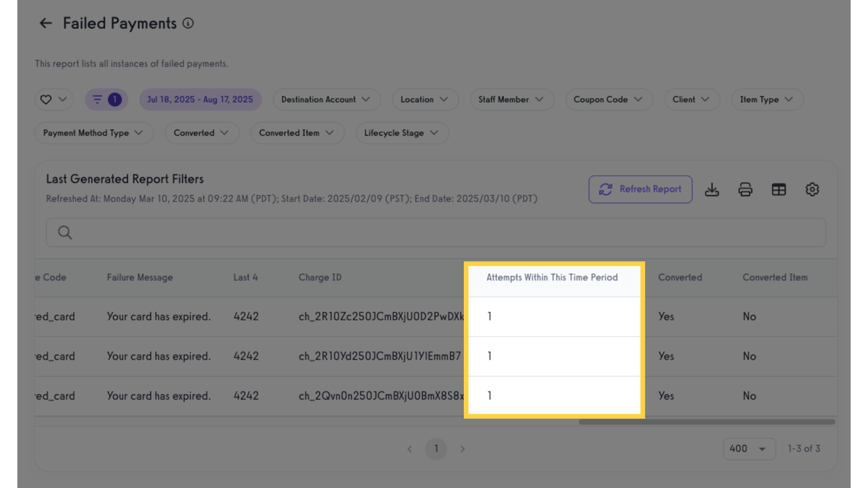Sort by the Converted column header
Viewport: 868px width, 488px height.
pyautogui.click(x=680, y=278)
